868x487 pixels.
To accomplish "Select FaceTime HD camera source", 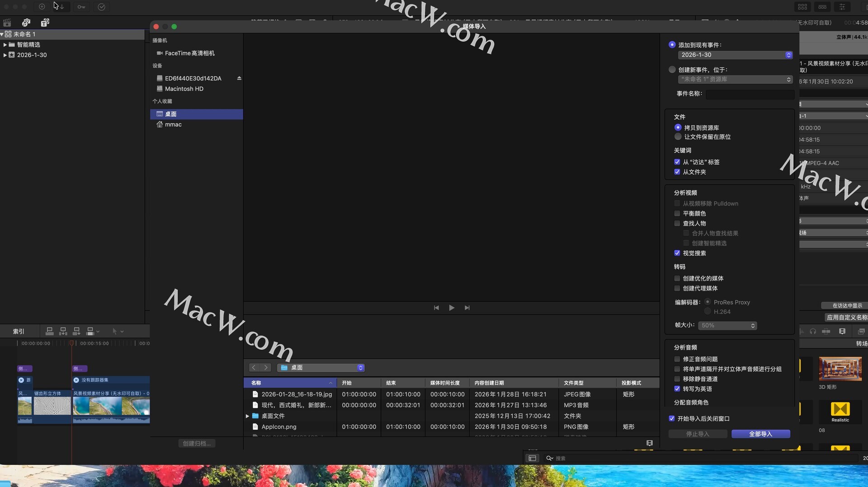I will click(189, 53).
